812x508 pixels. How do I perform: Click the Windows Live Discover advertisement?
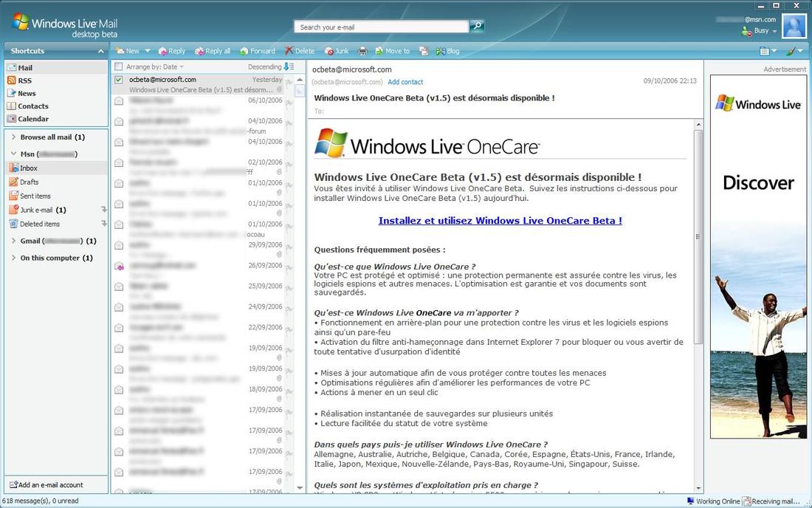758,257
